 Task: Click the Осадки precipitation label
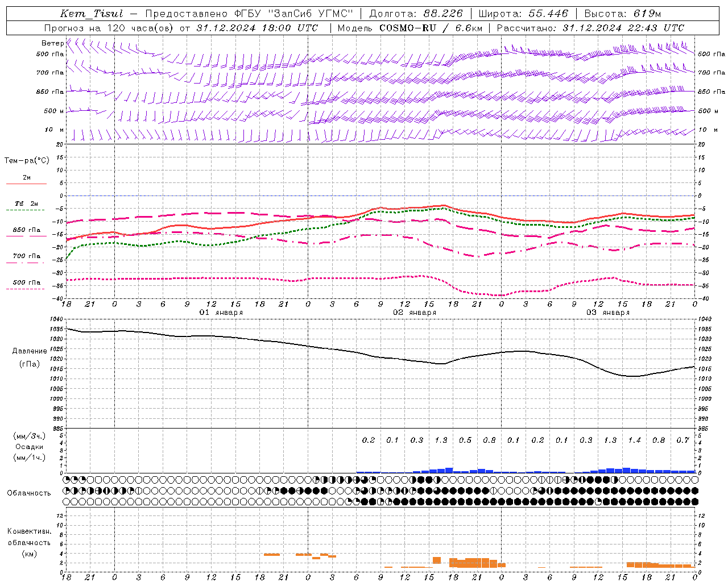[30, 447]
